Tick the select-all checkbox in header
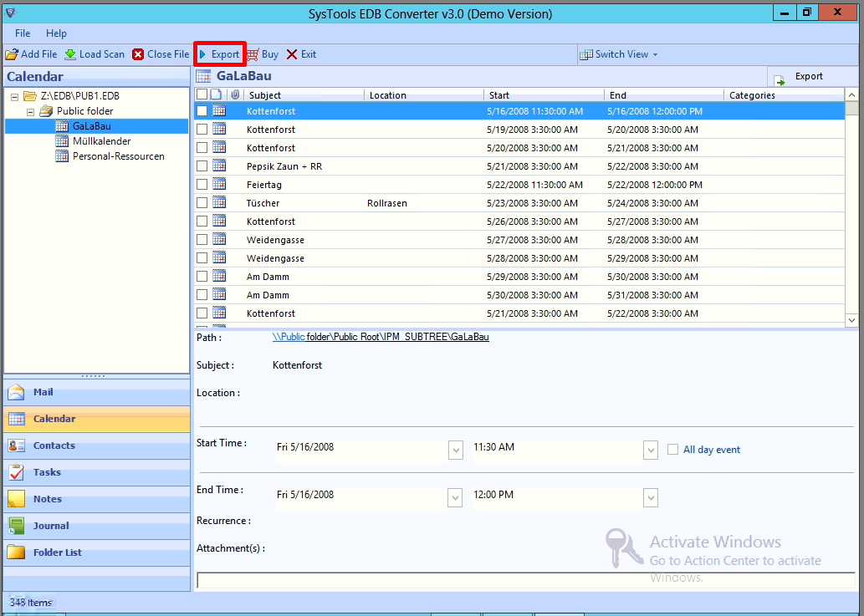This screenshot has width=864, height=616. point(202,94)
